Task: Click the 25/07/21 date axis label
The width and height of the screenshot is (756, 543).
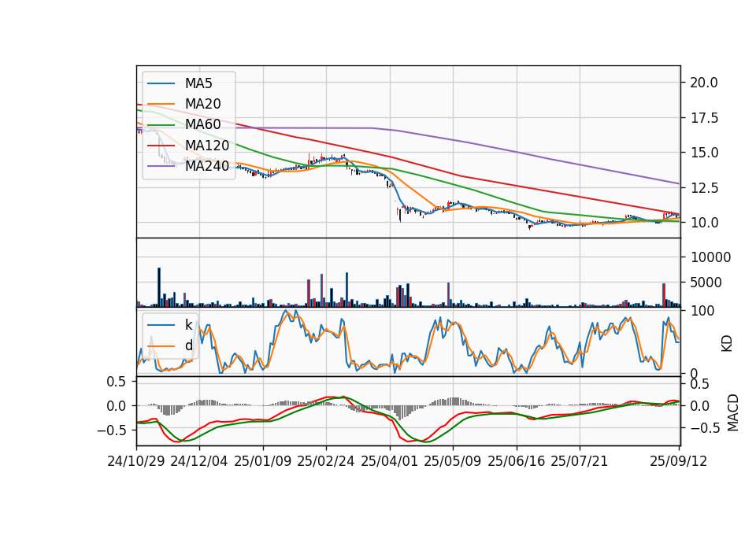Action: [580, 461]
